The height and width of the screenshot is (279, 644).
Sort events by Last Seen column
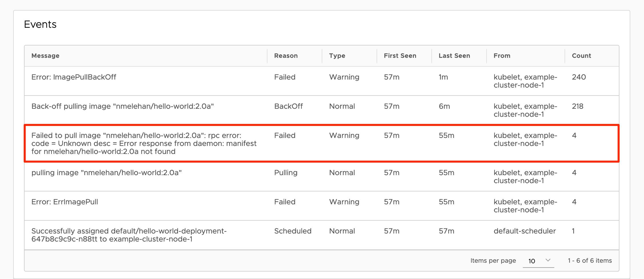pos(454,56)
